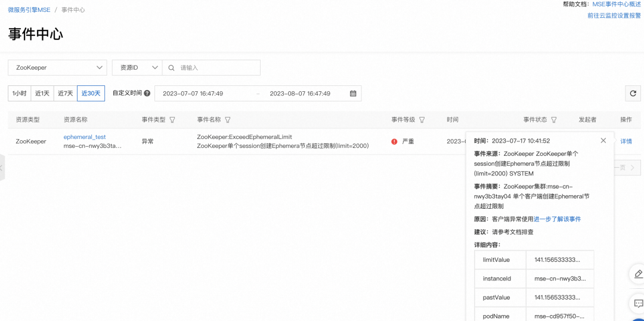644x321 pixels.
Task: Click the instanceId key cell
Action: point(500,279)
